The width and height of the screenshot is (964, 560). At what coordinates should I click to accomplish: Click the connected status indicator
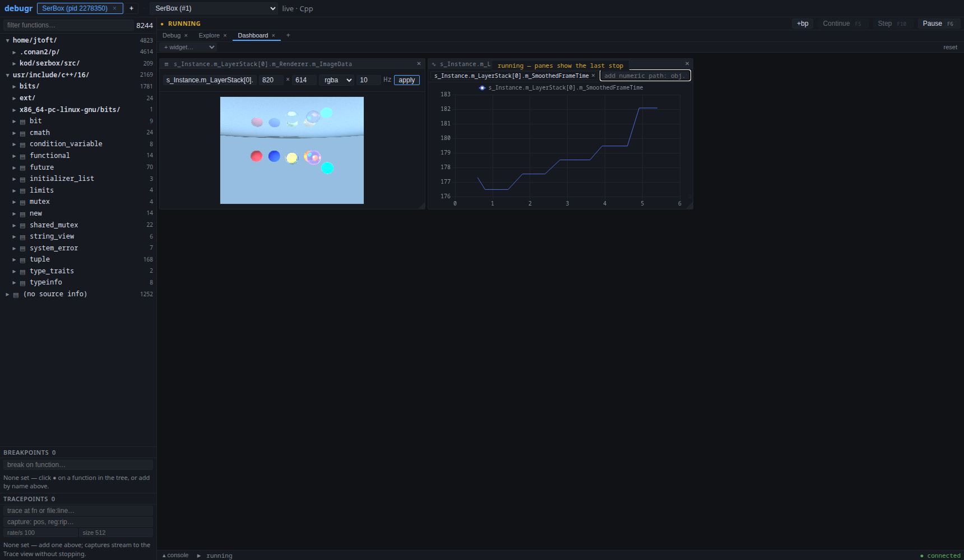[940, 556]
